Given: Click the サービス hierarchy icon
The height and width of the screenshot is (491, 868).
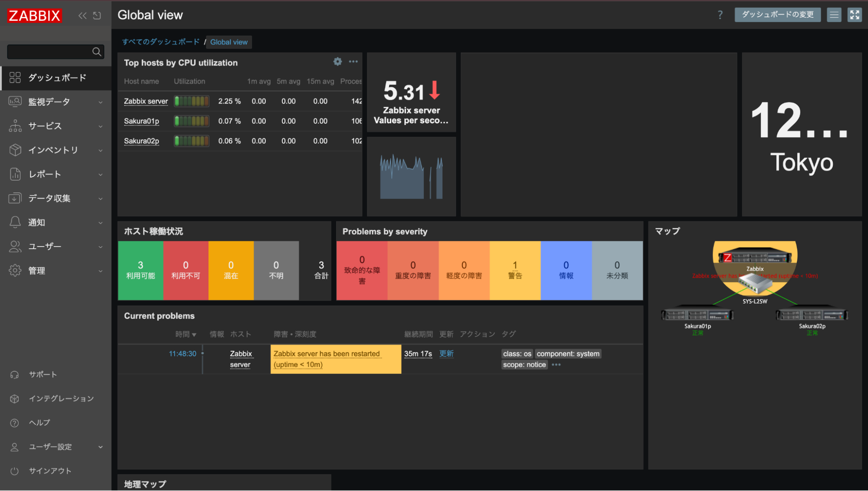Looking at the screenshot, I should coord(15,126).
